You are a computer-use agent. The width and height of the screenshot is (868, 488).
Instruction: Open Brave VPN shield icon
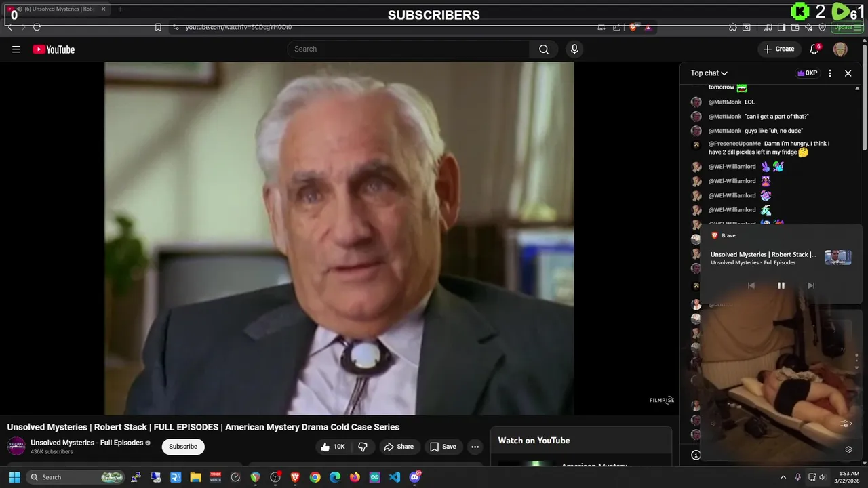[822, 27]
